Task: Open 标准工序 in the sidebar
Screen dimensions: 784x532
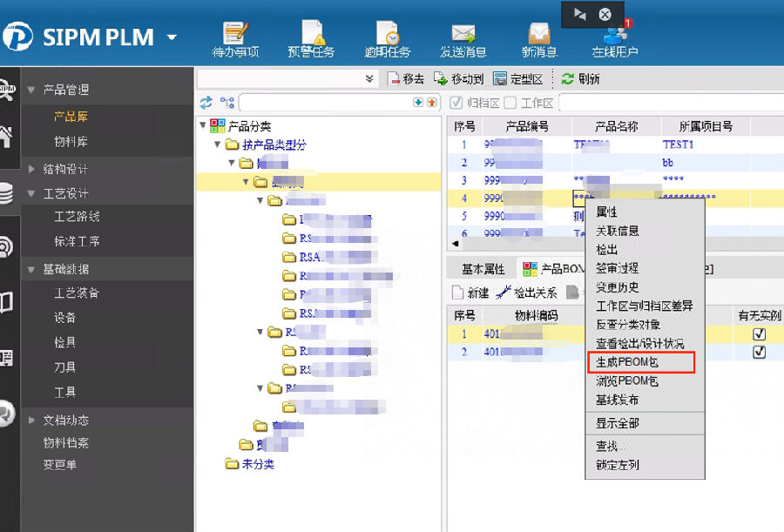Action: tap(77, 241)
